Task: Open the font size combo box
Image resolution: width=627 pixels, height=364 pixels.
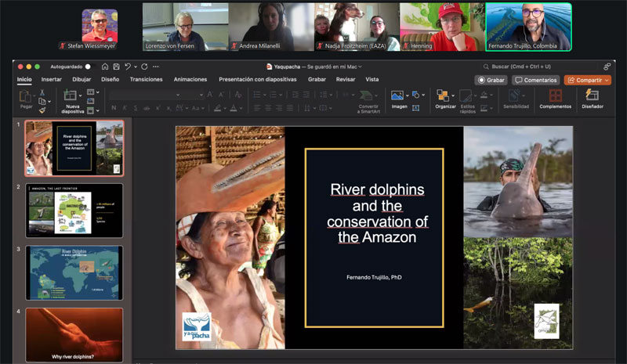Action: point(193,95)
